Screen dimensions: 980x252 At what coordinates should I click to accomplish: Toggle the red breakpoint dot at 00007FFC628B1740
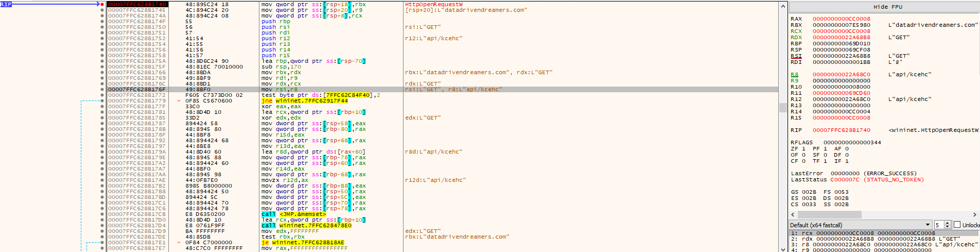click(x=102, y=4)
